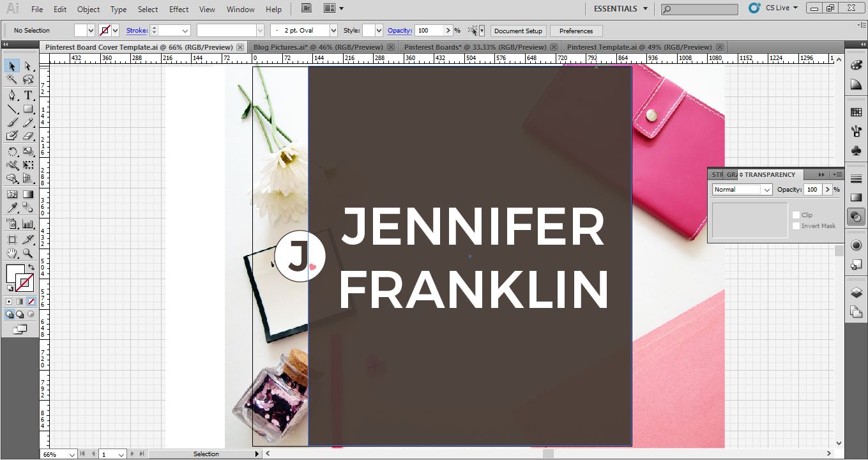Set paint mode to Color
This screenshot has height=460, width=868.
pos(10,302)
